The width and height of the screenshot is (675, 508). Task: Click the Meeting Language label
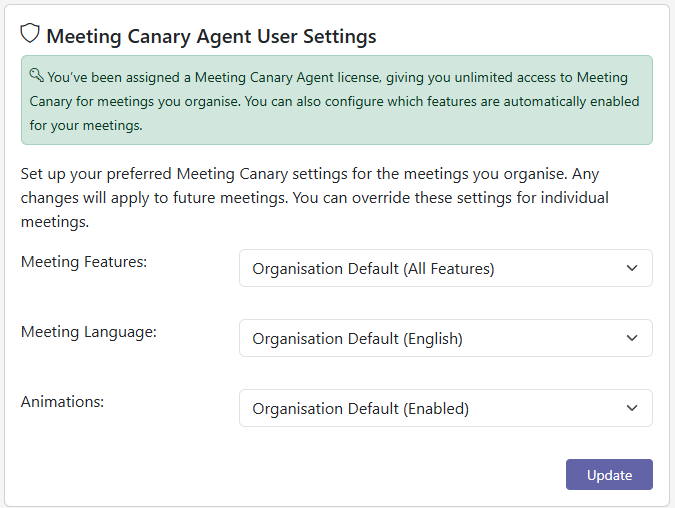[89, 332]
